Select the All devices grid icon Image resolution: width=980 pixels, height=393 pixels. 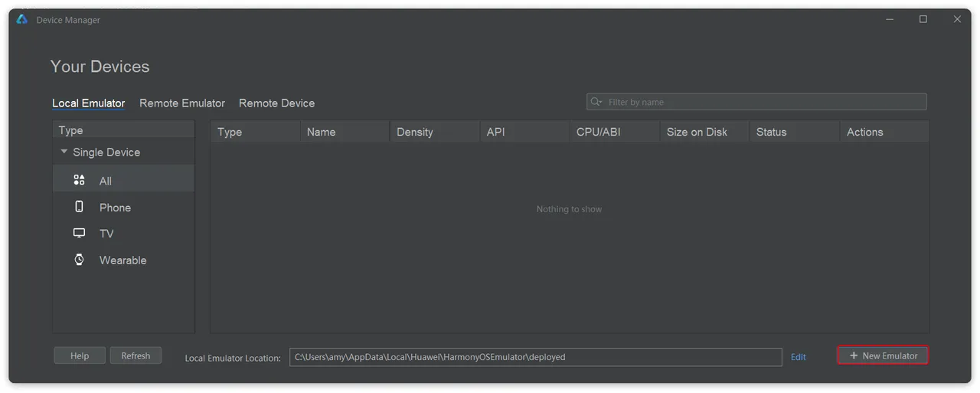click(x=79, y=180)
